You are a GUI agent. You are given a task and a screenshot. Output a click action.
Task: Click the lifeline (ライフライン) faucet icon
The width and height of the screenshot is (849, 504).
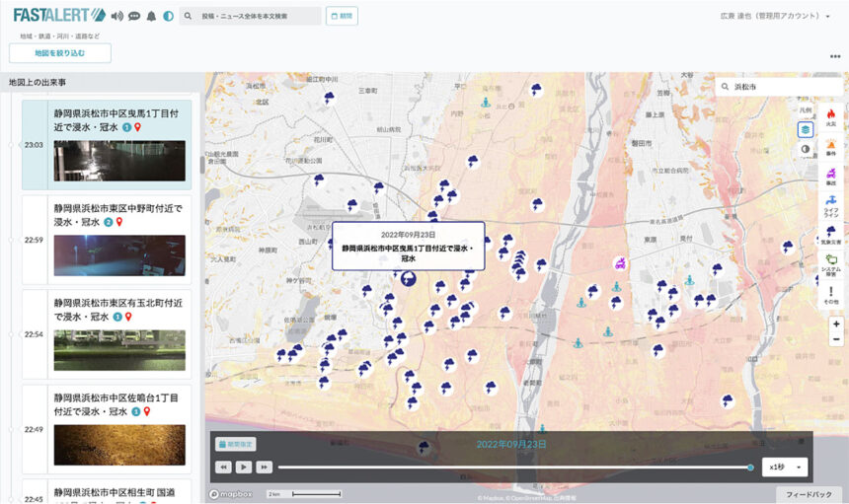831,202
